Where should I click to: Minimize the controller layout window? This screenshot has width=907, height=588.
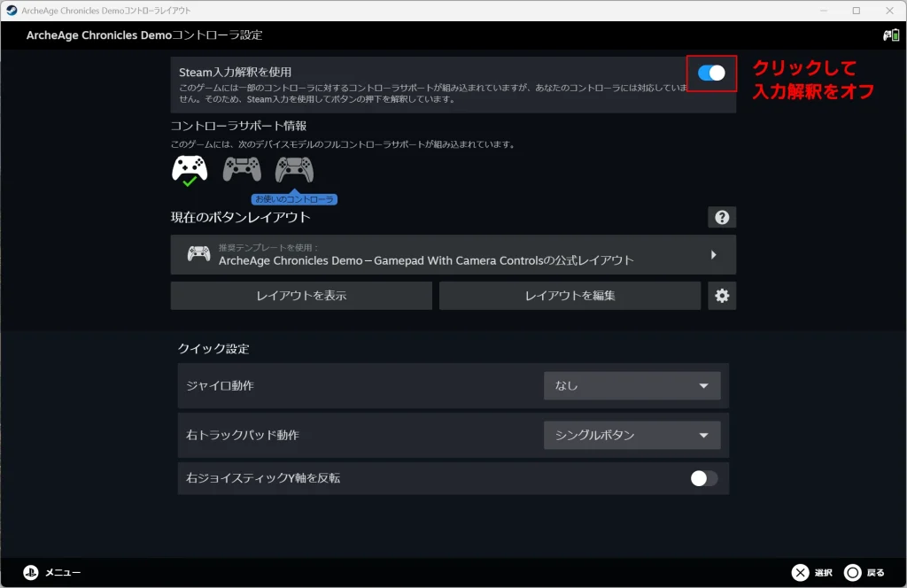point(824,11)
